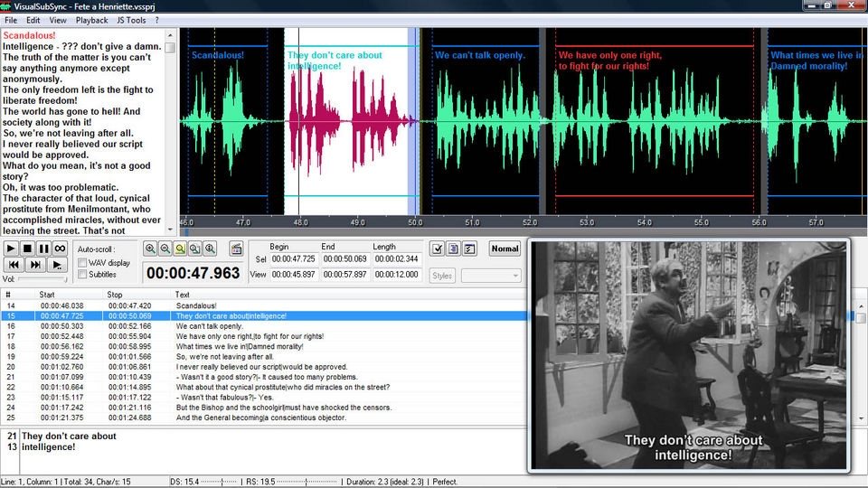Start playback with the play button
The width and height of the screenshot is (868, 488).
11,249
